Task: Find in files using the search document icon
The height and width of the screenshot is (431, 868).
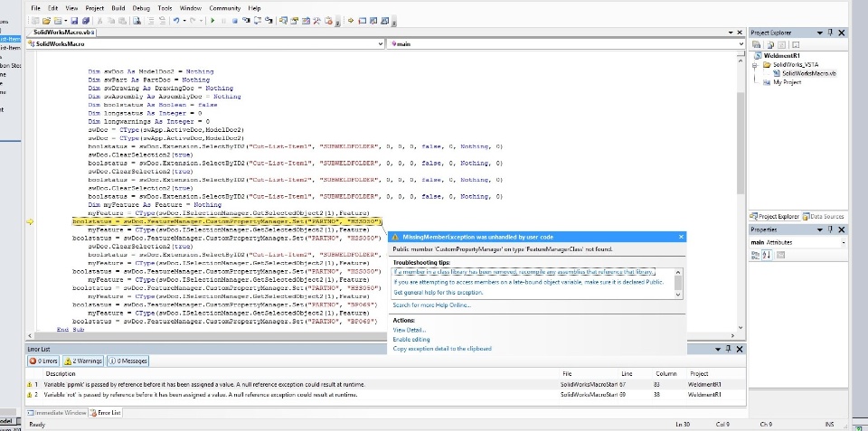Action: [x=137, y=21]
